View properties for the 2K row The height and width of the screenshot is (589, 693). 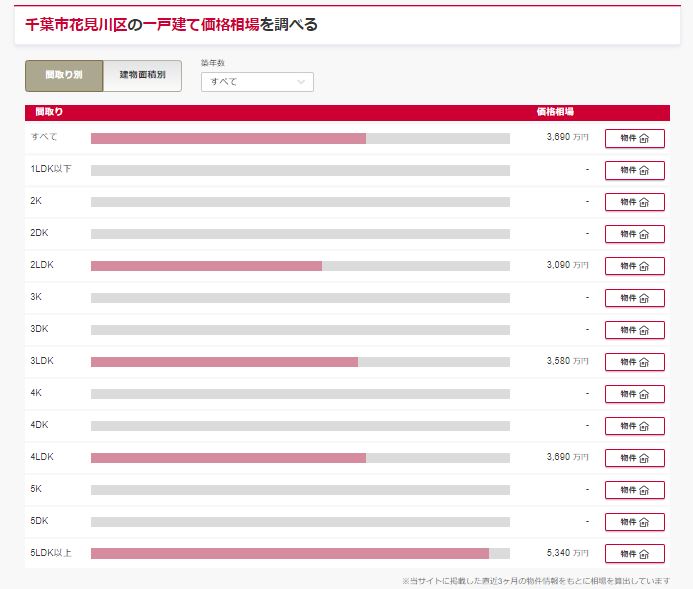[x=634, y=202]
